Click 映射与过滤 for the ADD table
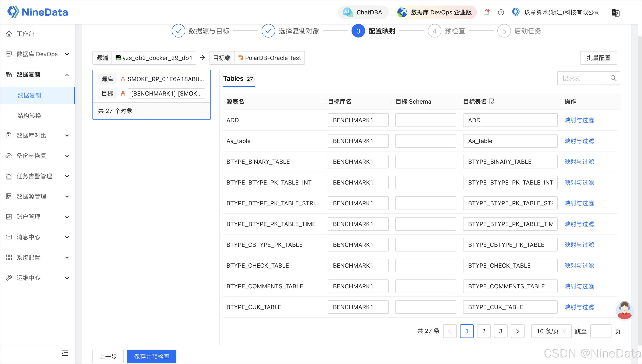Image resolution: width=642 pixels, height=364 pixels. tap(579, 120)
